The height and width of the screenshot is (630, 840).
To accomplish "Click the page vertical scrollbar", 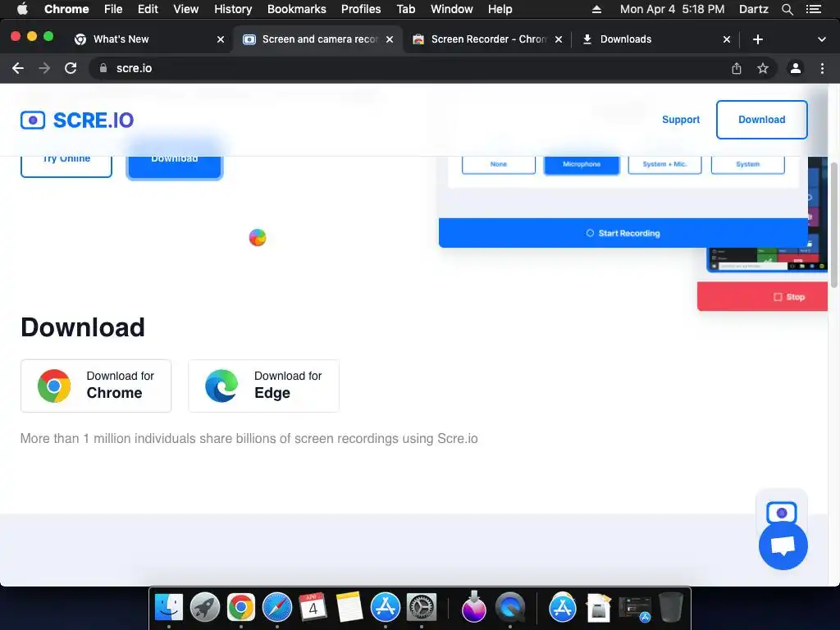I will point(834,225).
